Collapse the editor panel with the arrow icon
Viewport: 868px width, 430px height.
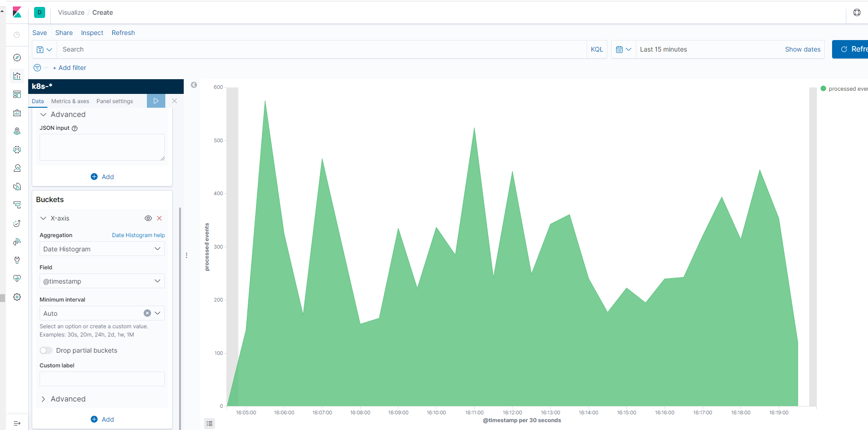pyautogui.click(x=194, y=85)
